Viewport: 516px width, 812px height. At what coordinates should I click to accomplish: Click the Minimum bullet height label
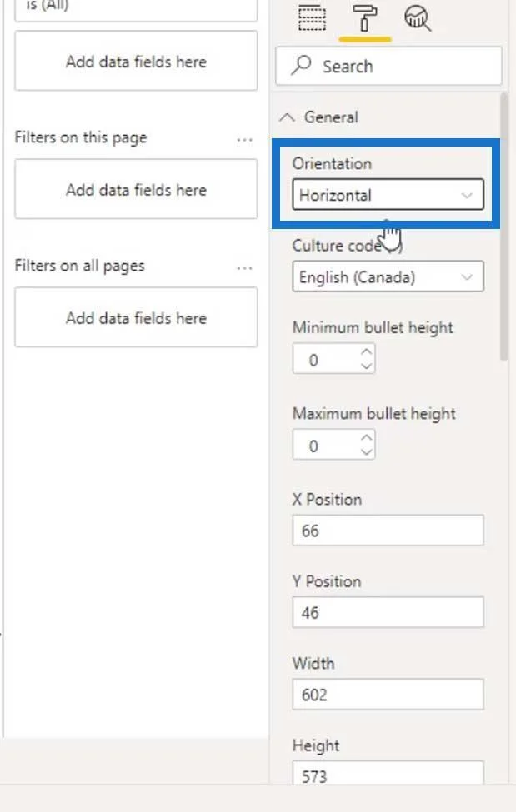click(373, 327)
